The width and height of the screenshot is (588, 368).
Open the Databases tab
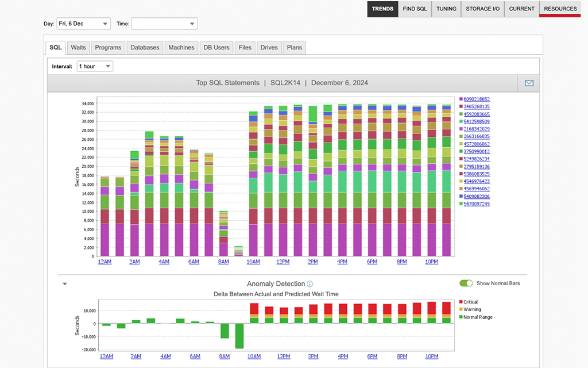pyautogui.click(x=145, y=47)
